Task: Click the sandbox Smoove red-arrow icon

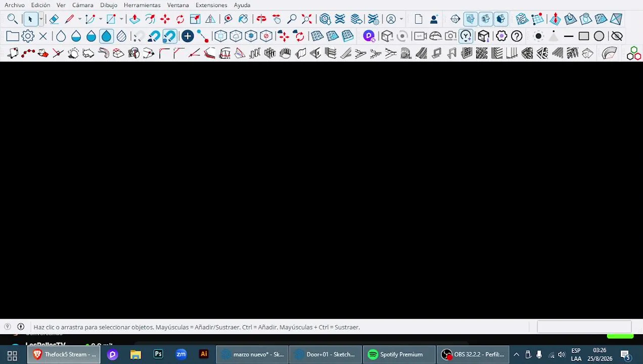Action: (x=555, y=19)
